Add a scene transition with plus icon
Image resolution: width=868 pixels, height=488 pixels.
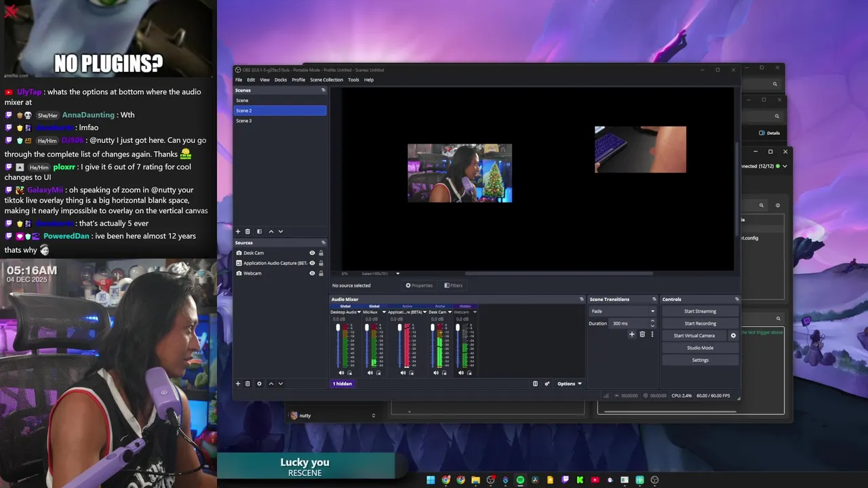632,334
